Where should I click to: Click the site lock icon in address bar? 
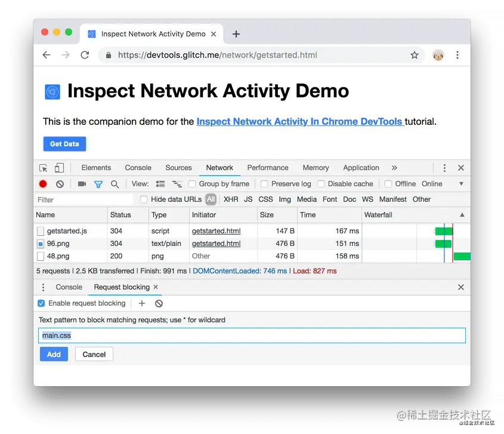pos(109,56)
